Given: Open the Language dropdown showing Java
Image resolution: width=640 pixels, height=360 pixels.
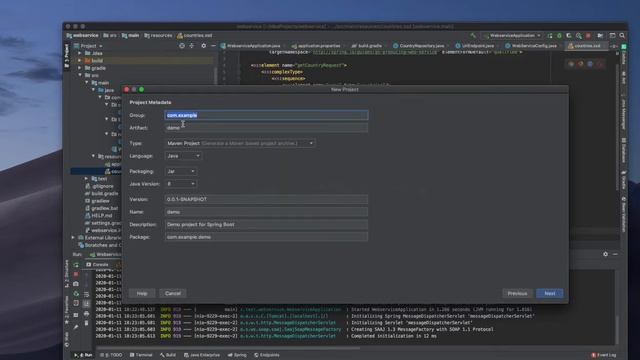Looking at the screenshot, I should pos(183,156).
